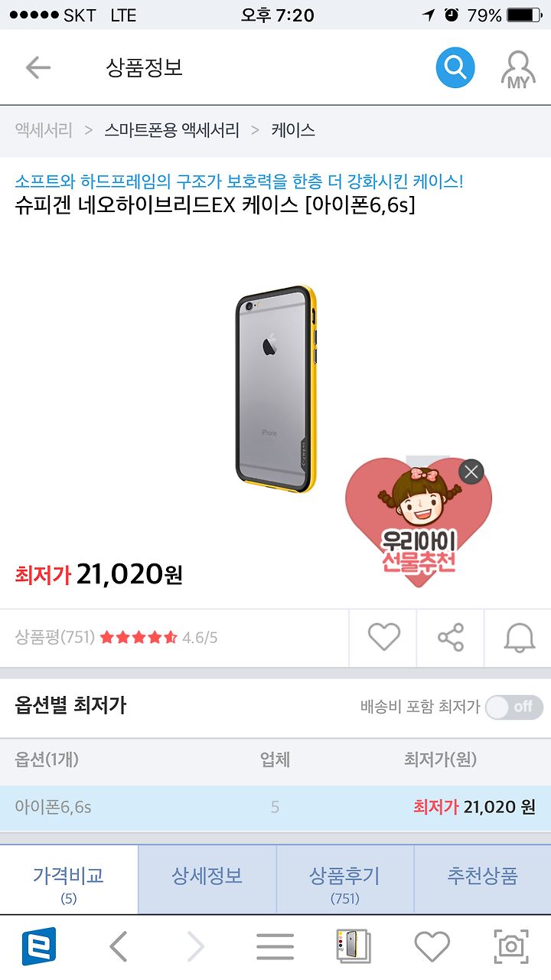
Task: Toggle 배송비 포함 최저가 switch
Action: click(514, 707)
